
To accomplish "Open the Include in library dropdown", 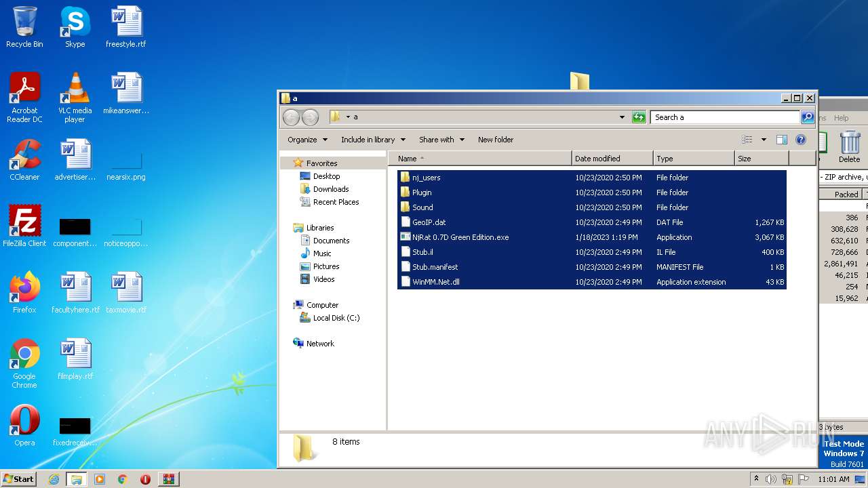I will coord(373,140).
